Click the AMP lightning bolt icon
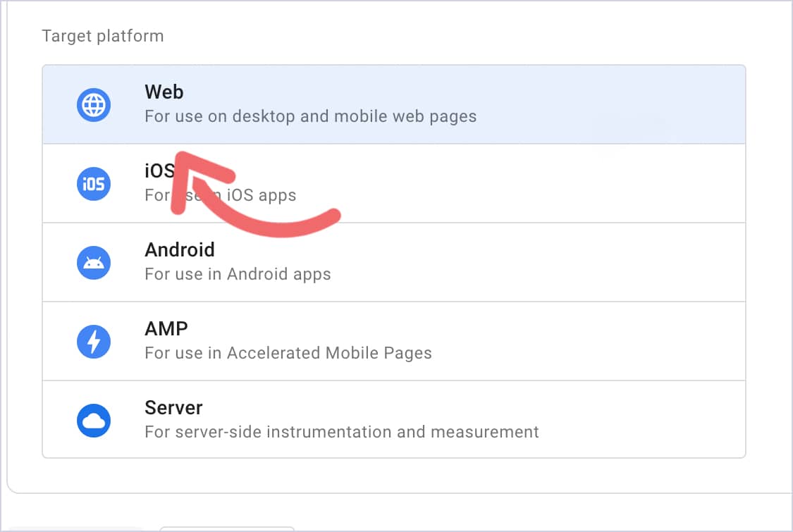793x532 pixels. point(94,341)
